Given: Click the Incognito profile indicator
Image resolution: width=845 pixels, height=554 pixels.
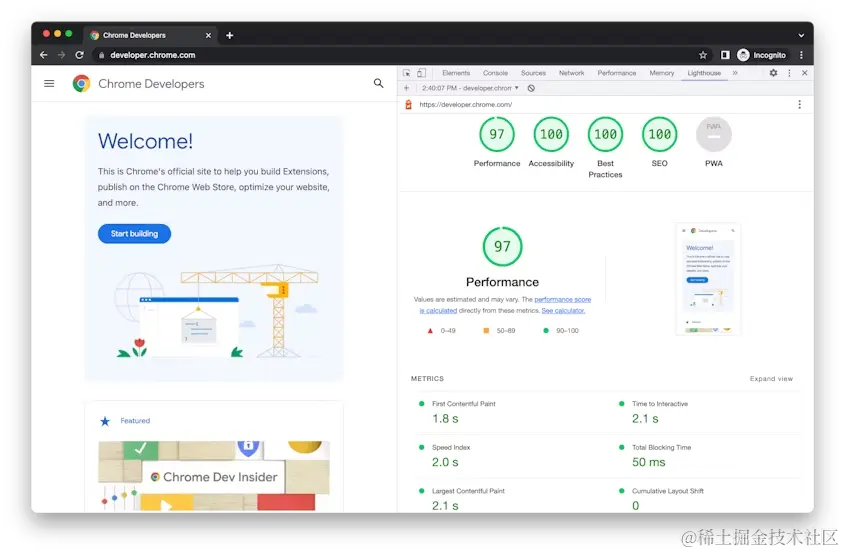Looking at the screenshot, I should (761, 55).
